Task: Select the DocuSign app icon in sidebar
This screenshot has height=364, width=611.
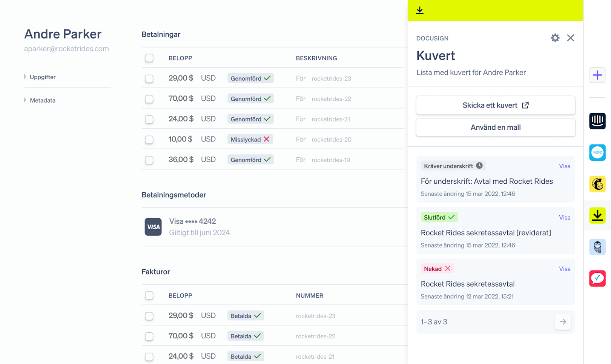Action: click(597, 215)
